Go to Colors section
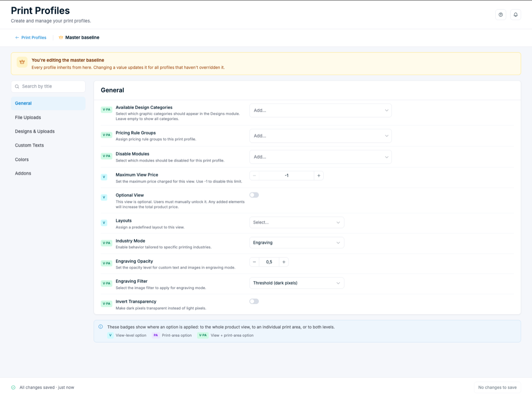This screenshot has height=397, width=532. [x=48, y=160]
